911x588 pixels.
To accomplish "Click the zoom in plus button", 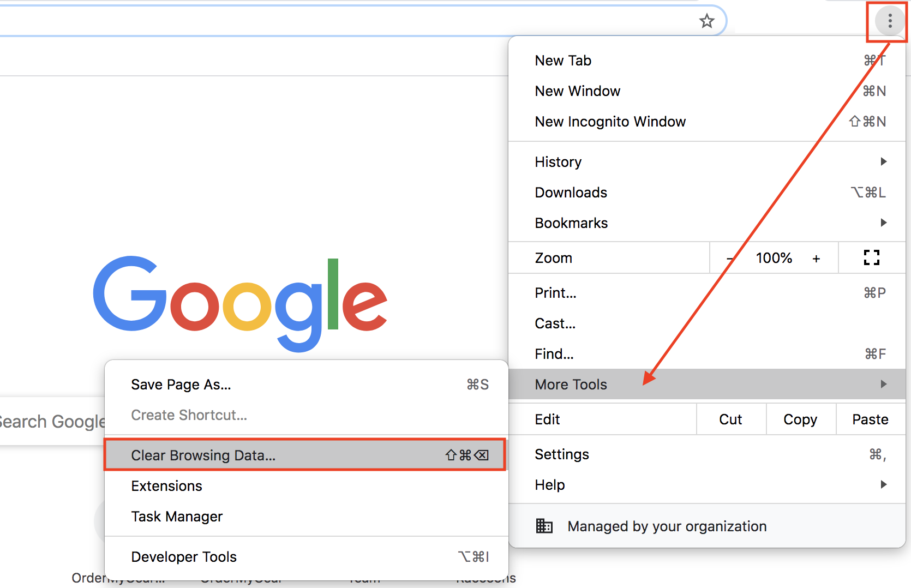I will (x=816, y=259).
